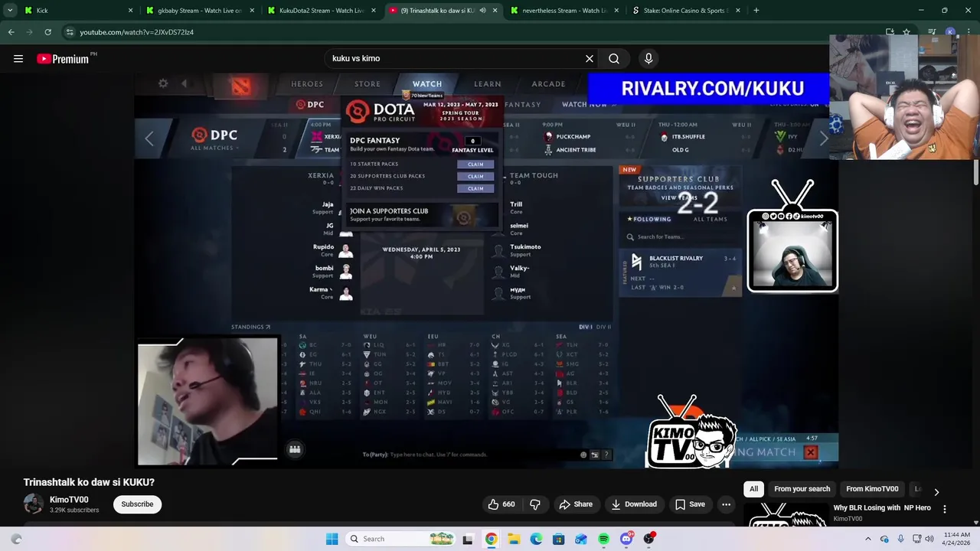Select the All filter chip
The height and width of the screenshot is (551, 980).
753,489
